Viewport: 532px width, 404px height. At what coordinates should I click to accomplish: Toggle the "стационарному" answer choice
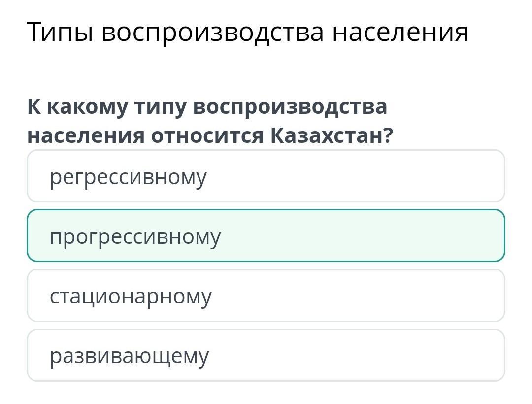point(266,296)
